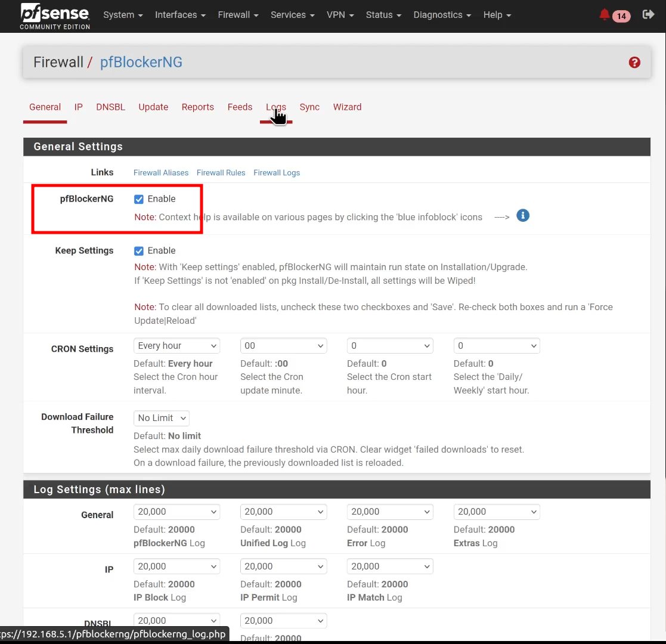Open the Every hour CRON interval dropdown
Image resolution: width=666 pixels, height=644 pixels.
176,346
